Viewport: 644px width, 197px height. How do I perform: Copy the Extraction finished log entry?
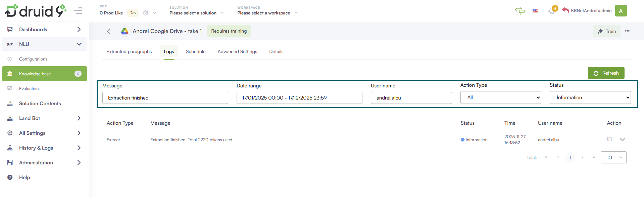coord(609,139)
